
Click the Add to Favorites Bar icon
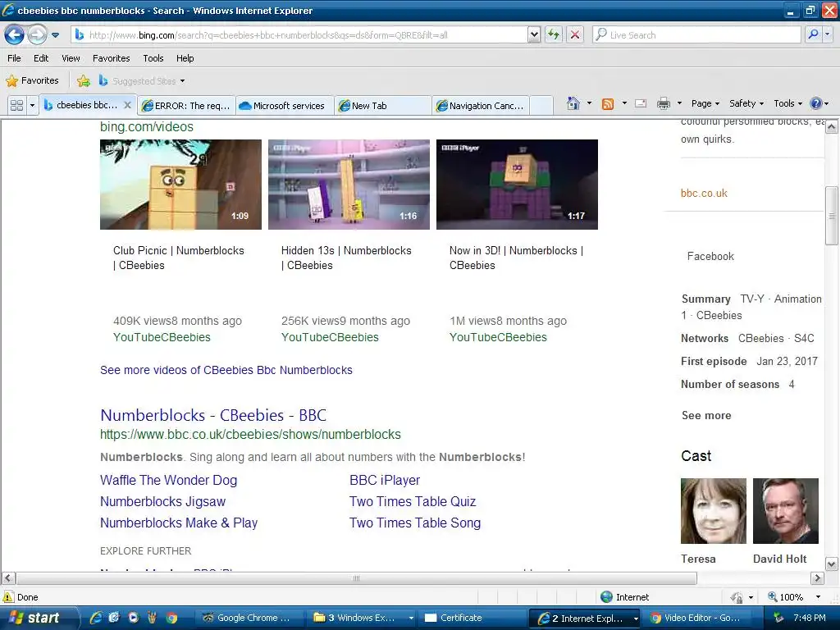tap(84, 81)
